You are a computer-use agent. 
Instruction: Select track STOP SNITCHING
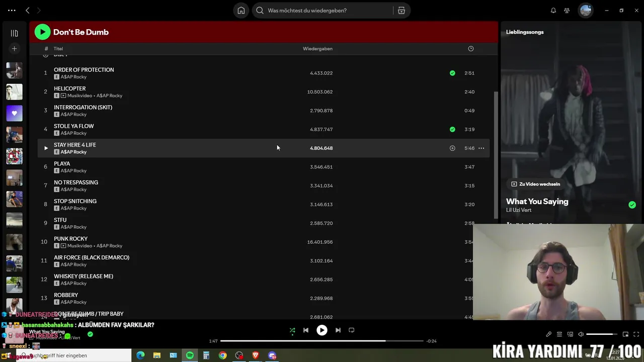(x=75, y=201)
